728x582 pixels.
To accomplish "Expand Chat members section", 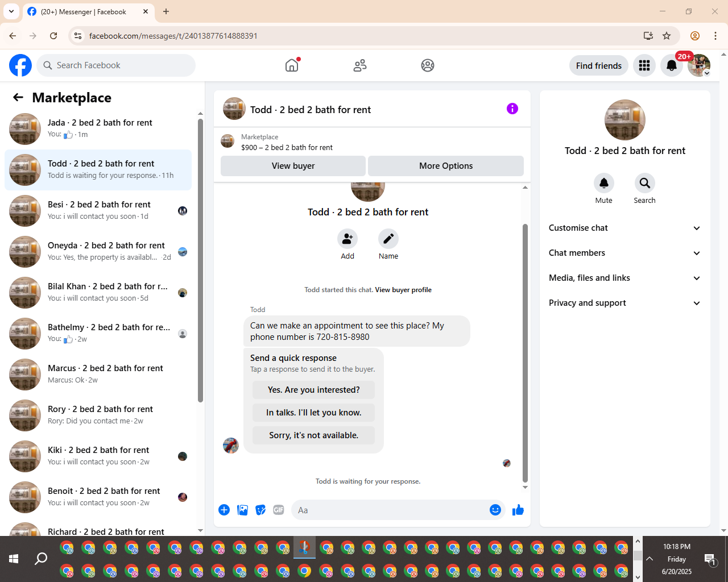I will (x=625, y=253).
